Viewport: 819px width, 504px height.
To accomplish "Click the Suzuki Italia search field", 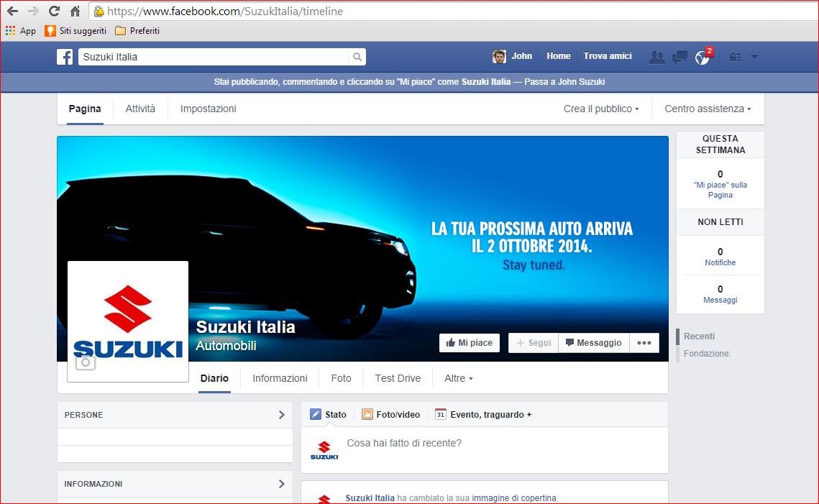I will click(213, 56).
